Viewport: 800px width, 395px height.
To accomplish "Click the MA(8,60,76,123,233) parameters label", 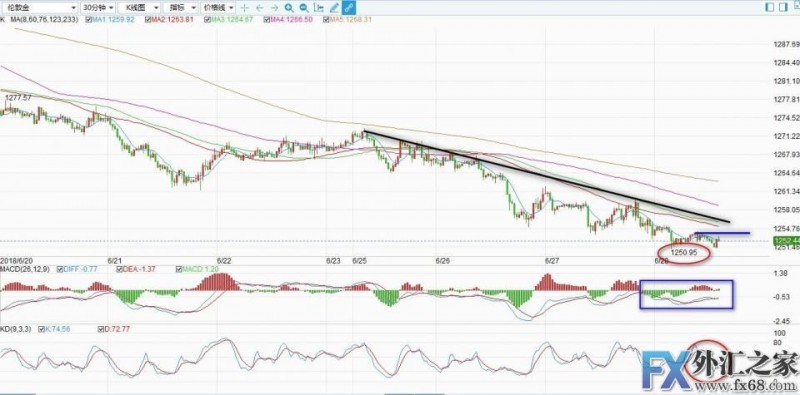I will point(45,19).
